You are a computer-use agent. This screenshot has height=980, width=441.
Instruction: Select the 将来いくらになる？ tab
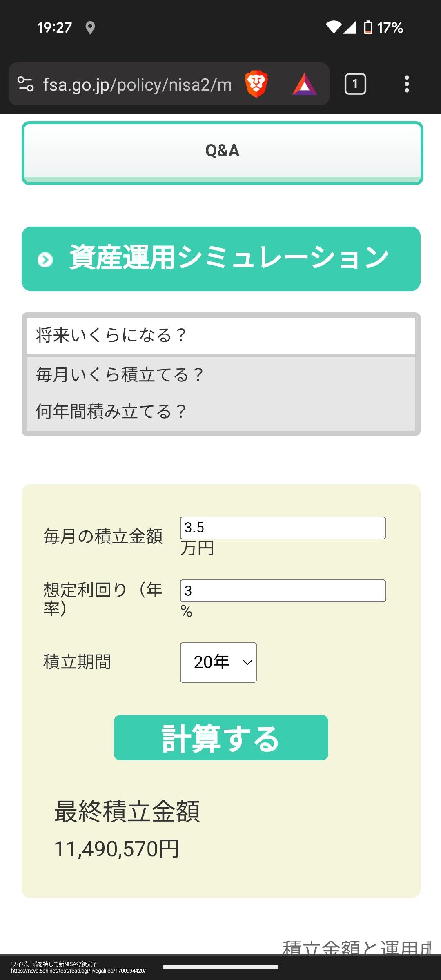click(x=221, y=336)
